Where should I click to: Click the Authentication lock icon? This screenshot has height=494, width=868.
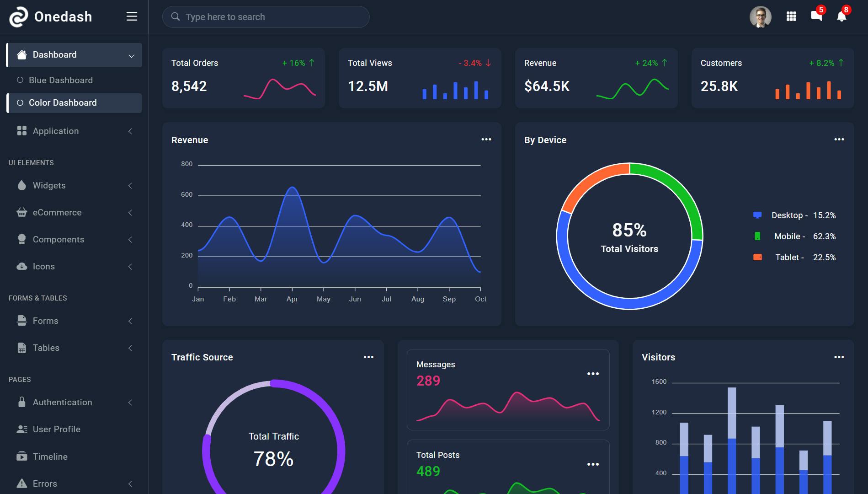coord(21,402)
